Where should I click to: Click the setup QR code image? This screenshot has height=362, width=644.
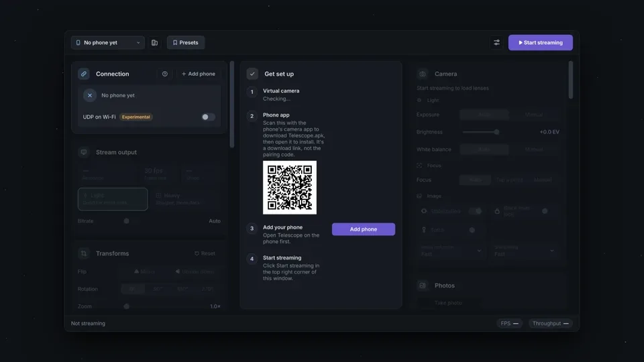coord(290,188)
